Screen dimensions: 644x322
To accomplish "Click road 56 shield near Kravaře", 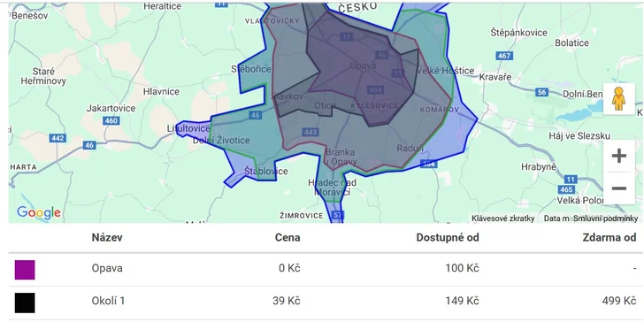I will [x=541, y=92].
